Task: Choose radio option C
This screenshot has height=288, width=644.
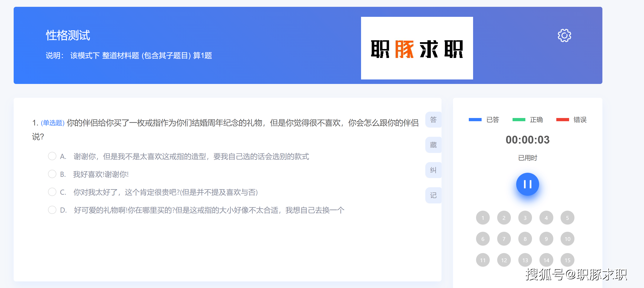Action: [x=52, y=192]
